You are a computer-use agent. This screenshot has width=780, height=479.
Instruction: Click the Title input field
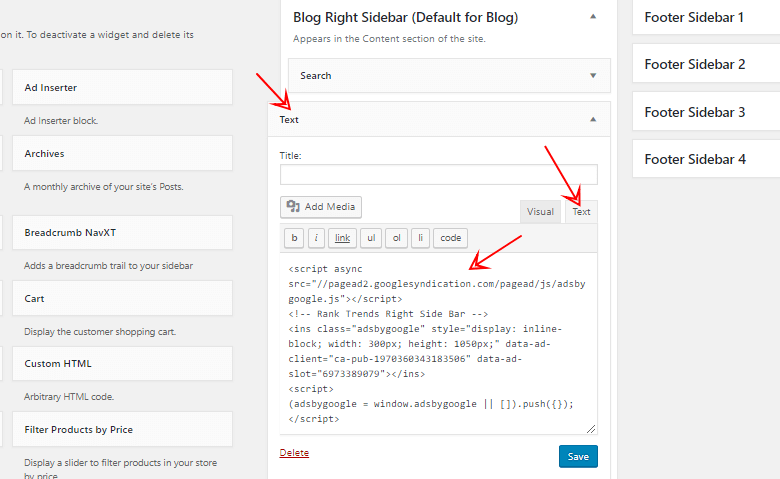coord(439,175)
